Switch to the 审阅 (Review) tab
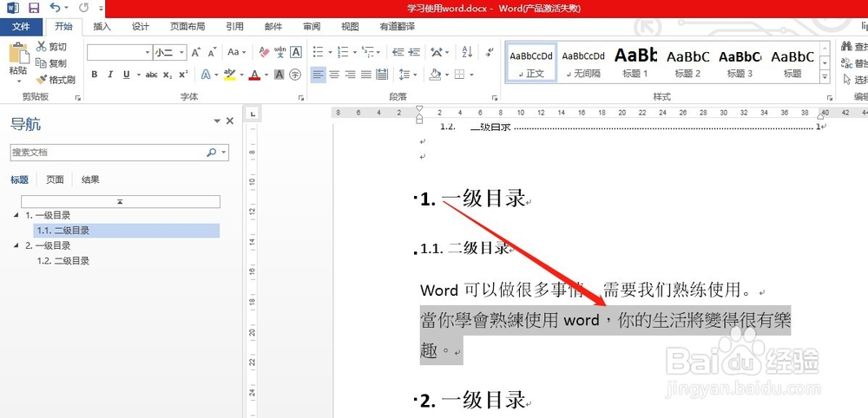 coord(312,27)
